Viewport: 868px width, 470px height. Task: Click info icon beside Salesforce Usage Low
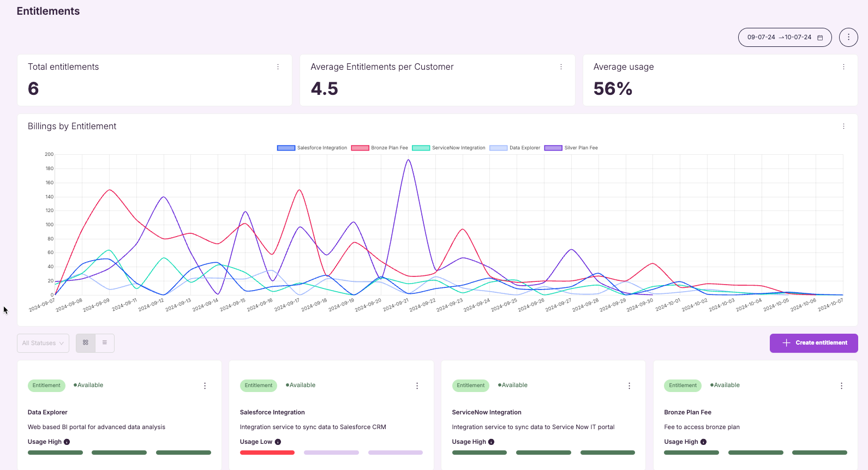click(278, 442)
